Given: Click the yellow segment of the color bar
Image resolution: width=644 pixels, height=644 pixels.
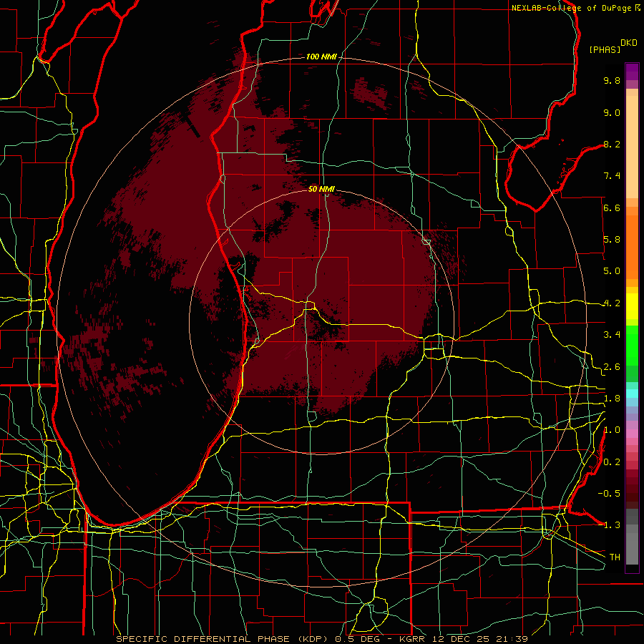Looking at the screenshot, I should [x=632, y=306].
